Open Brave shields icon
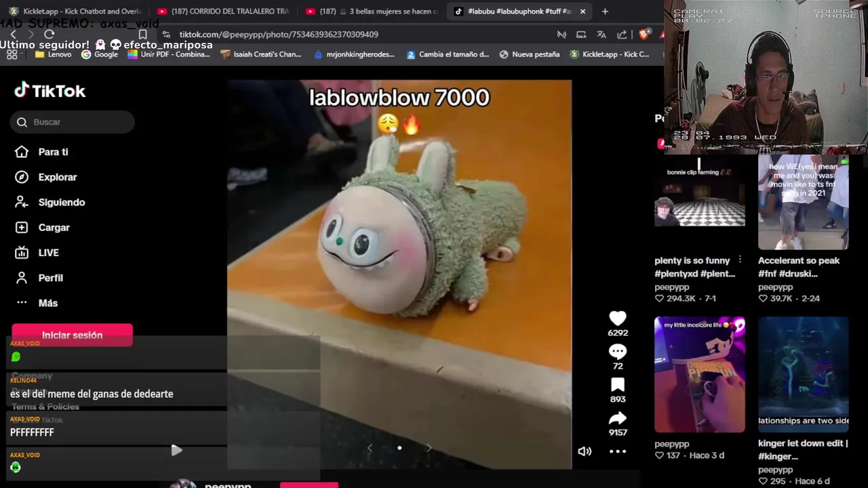This screenshot has height=488, width=868. [644, 34]
